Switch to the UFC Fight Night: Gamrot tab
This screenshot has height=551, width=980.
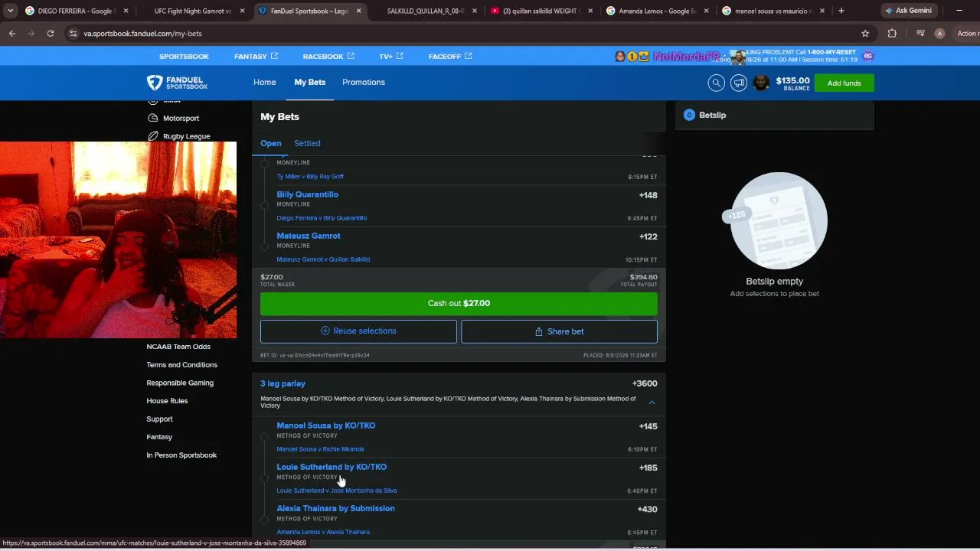pos(191,11)
